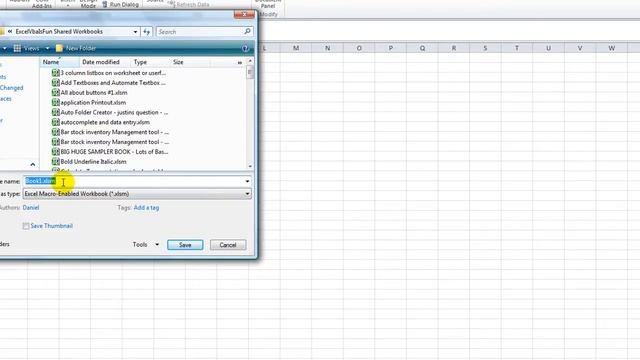Sort files by Date modified column
This screenshot has height=360, width=640.
(101, 62)
